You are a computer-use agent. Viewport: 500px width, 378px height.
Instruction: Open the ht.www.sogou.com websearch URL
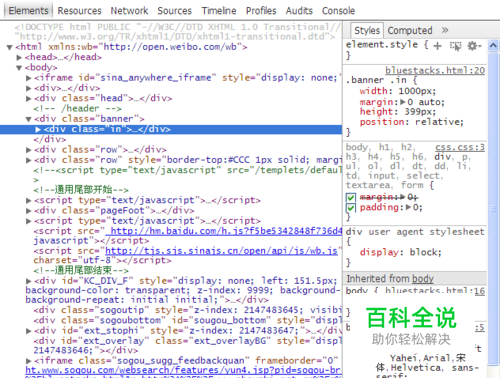point(183,370)
